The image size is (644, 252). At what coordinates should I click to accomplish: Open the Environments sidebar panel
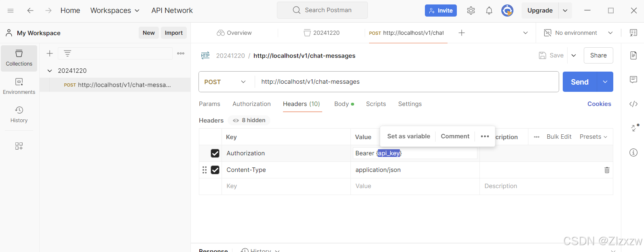tap(19, 87)
